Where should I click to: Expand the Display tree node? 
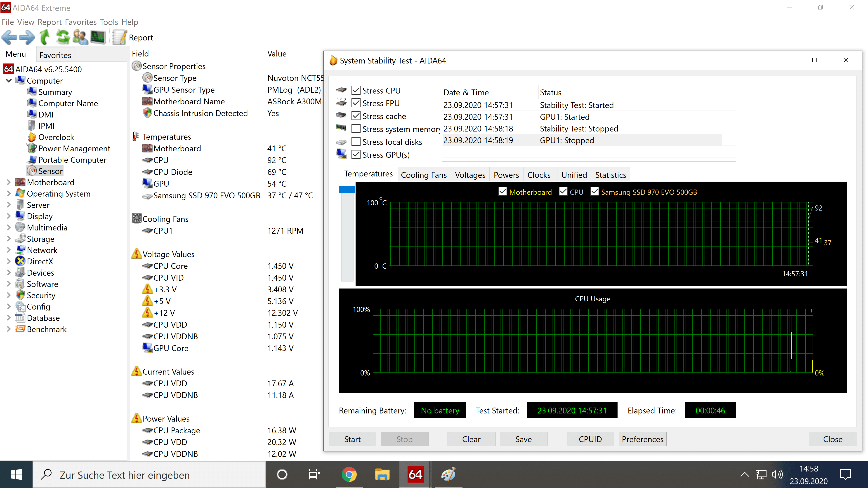pos(9,216)
